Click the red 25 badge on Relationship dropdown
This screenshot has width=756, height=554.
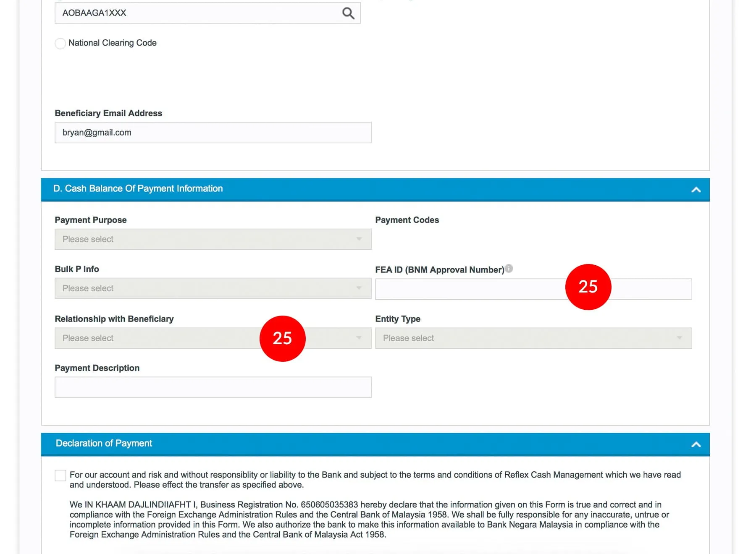click(x=282, y=338)
